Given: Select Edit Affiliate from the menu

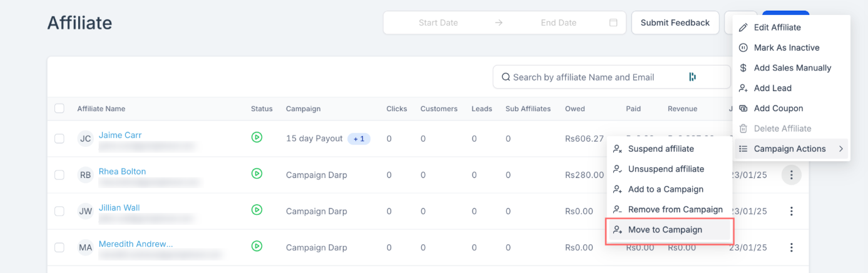Looking at the screenshot, I should (x=777, y=27).
